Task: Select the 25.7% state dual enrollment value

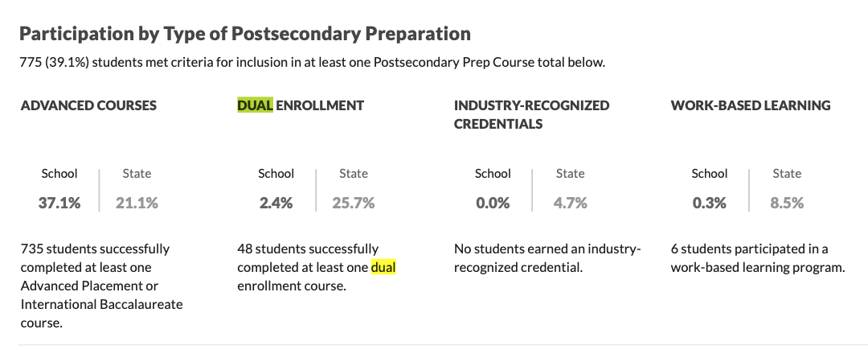Action: pos(353,203)
